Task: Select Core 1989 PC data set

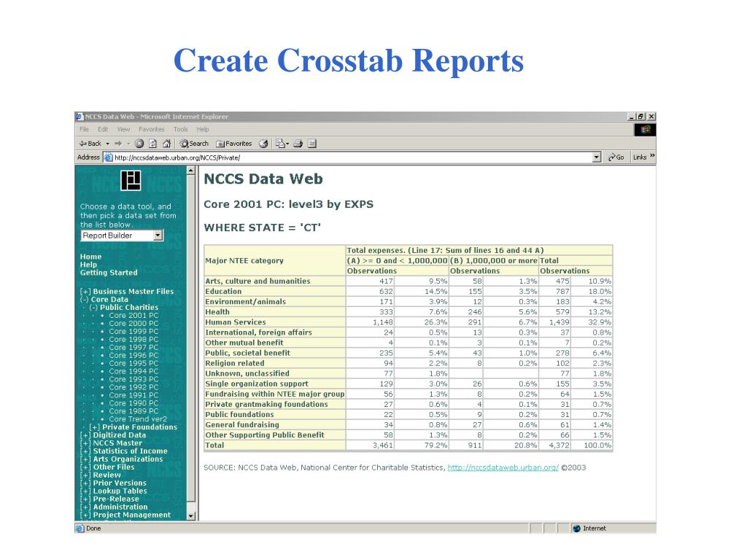Action: pos(133,411)
